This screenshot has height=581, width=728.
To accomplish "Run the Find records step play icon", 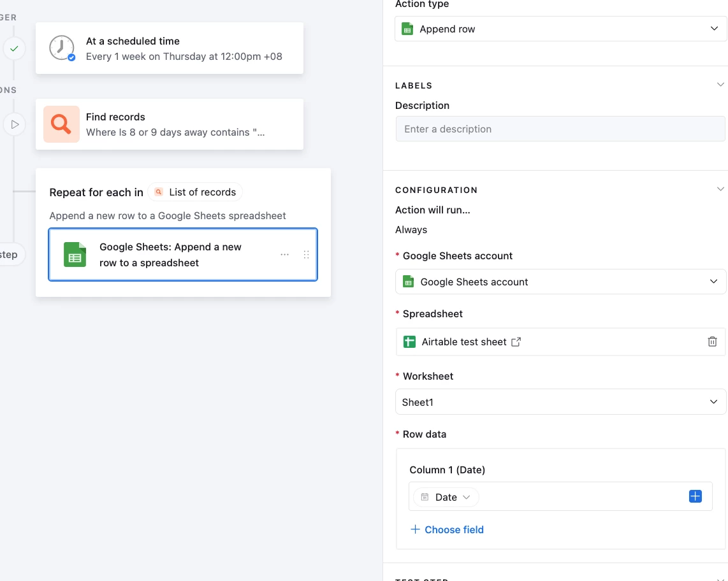I will [x=15, y=124].
